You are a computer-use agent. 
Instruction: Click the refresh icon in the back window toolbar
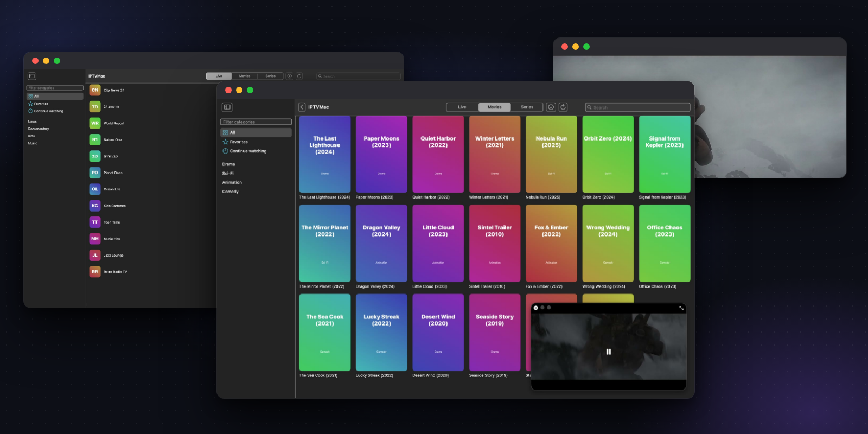point(299,76)
